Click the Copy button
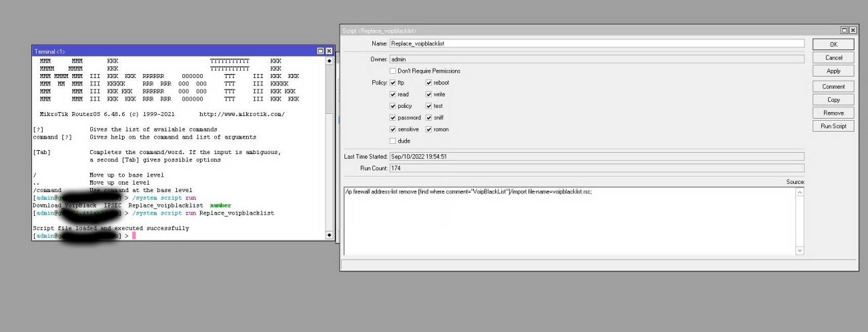This screenshot has height=332, width=868. point(833,100)
